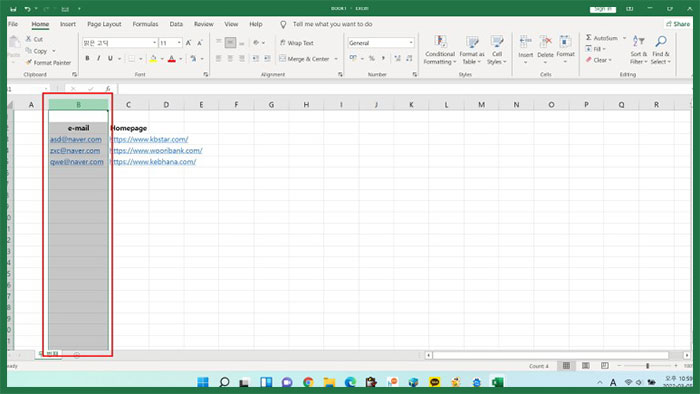
Task: Switch to the Data tab
Action: 176,24
